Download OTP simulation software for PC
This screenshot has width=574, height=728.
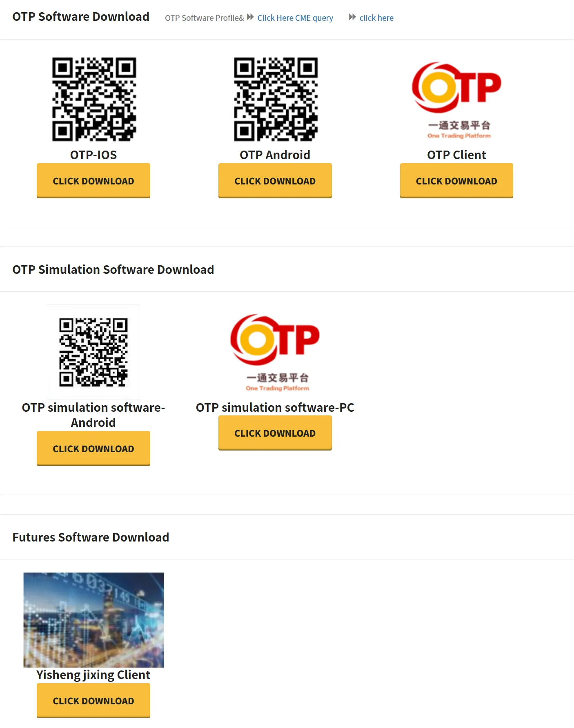(275, 433)
